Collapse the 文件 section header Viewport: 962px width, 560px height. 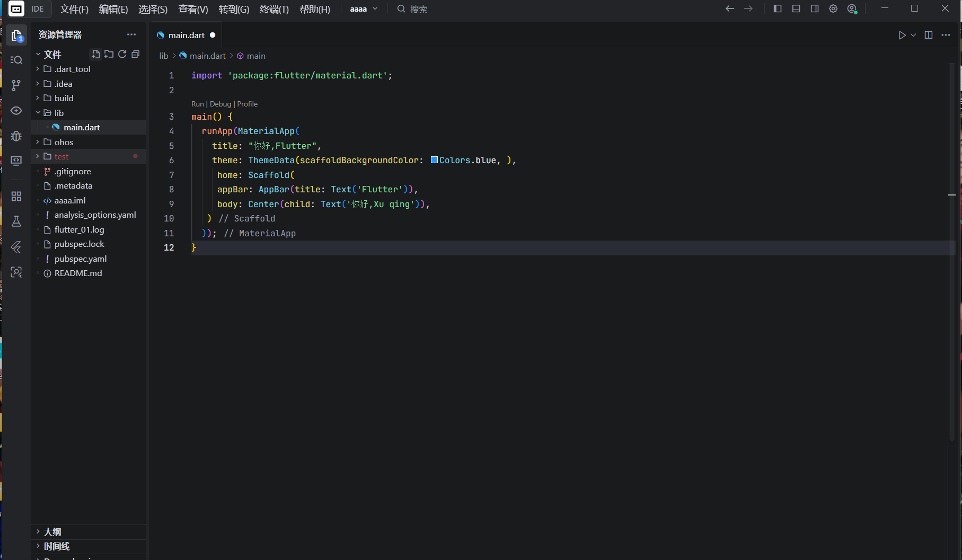(x=52, y=55)
